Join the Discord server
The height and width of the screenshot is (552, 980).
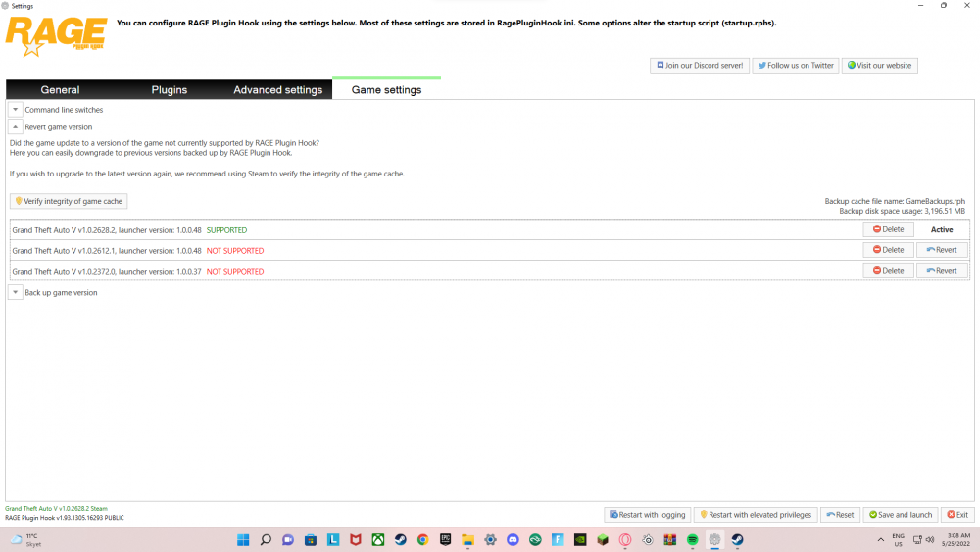(700, 65)
